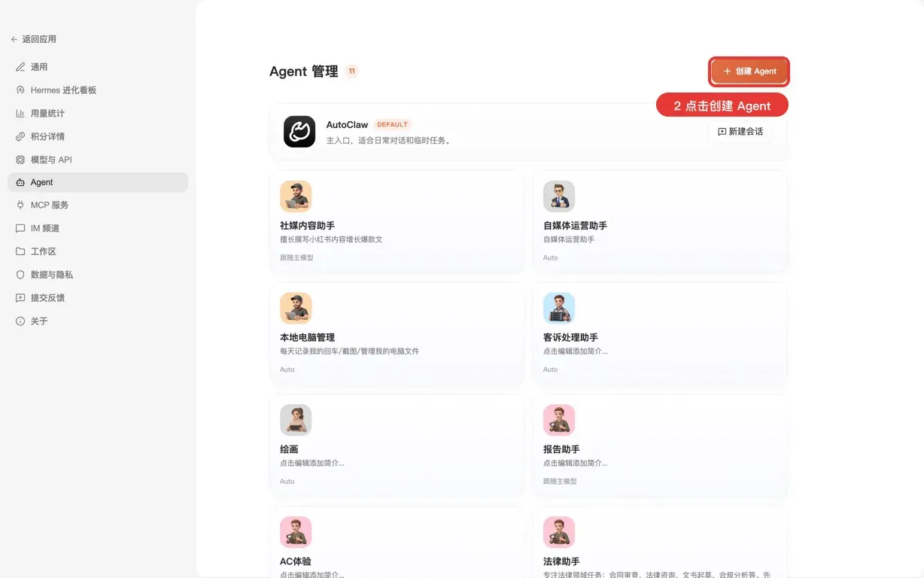Click the agent count badge 11

click(x=351, y=71)
